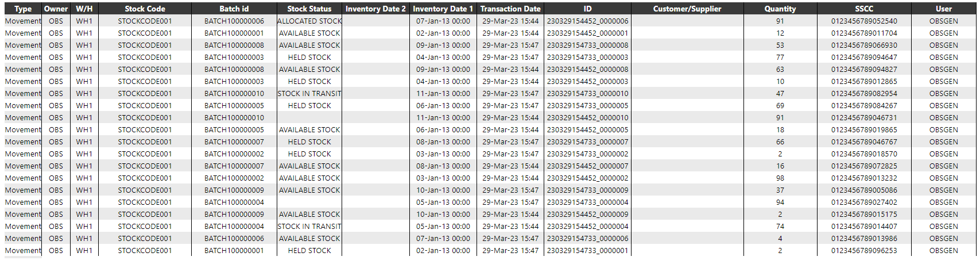The height and width of the screenshot is (264, 980).
Task: Select the W/H column header
Action: point(84,9)
